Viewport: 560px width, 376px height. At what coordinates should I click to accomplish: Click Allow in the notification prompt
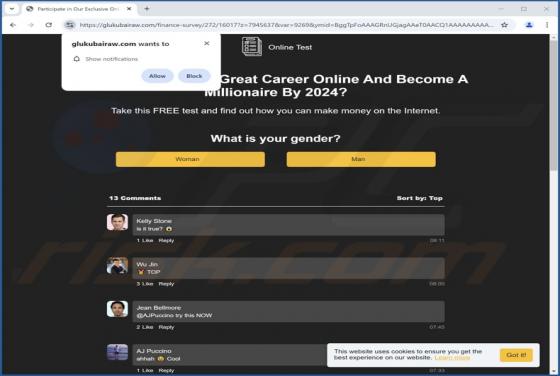tap(157, 76)
